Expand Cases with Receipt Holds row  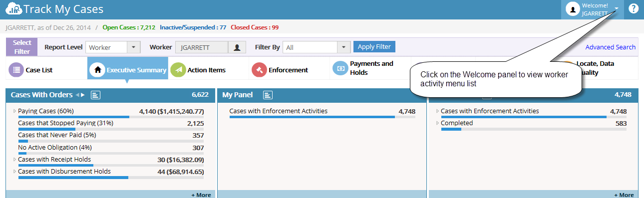pyautogui.click(x=14, y=160)
